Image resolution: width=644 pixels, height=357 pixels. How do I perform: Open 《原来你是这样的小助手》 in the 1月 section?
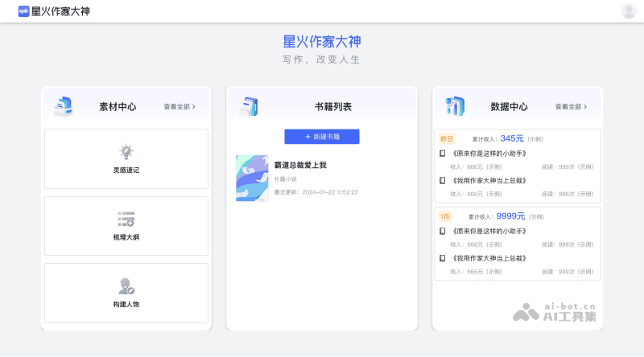coord(489,231)
